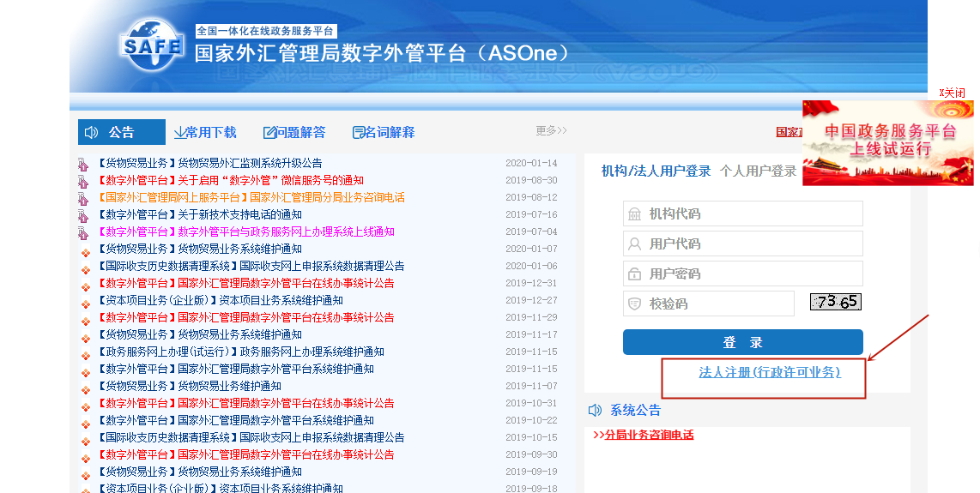Viewport: 980px width, 493px height.
Task: Click the speaker icon in 公告 tab
Action: pyautogui.click(x=91, y=132)
